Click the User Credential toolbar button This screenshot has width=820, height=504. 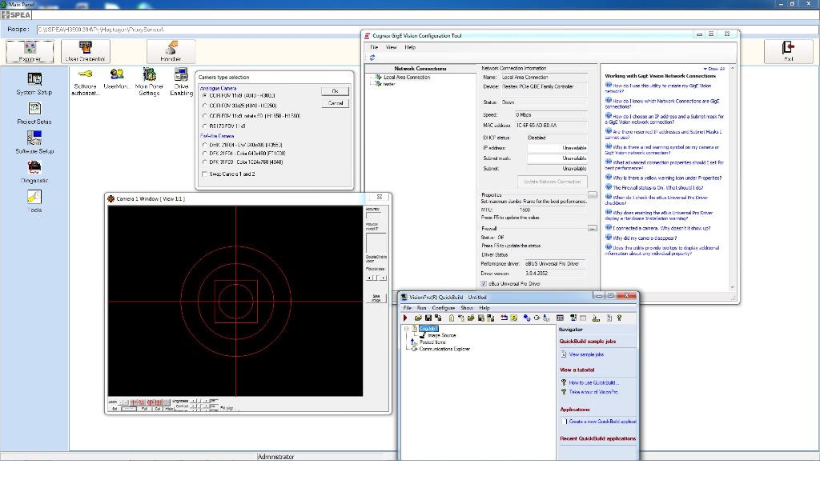[85, 51]
